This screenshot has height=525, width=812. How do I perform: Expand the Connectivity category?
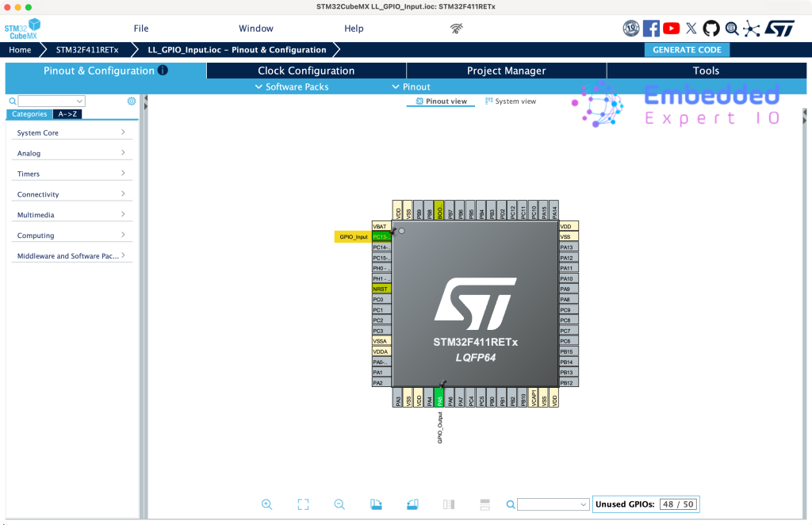[x=71, y=194]
